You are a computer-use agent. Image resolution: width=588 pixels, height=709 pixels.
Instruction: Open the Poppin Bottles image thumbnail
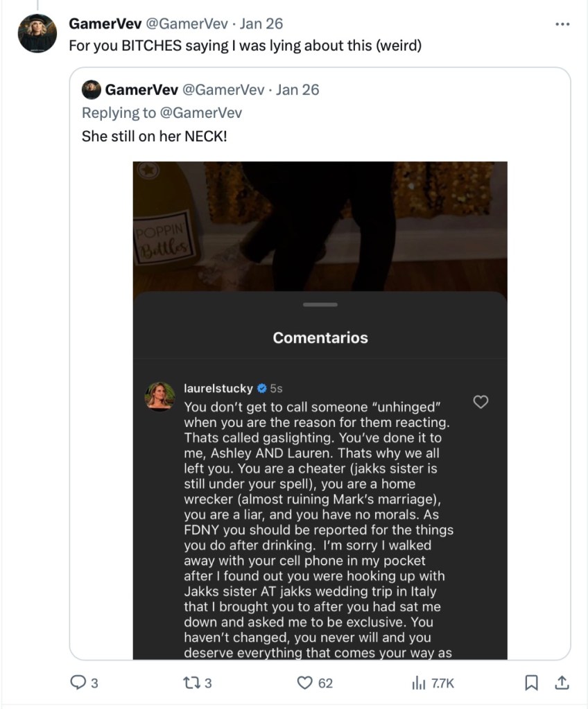320,230
